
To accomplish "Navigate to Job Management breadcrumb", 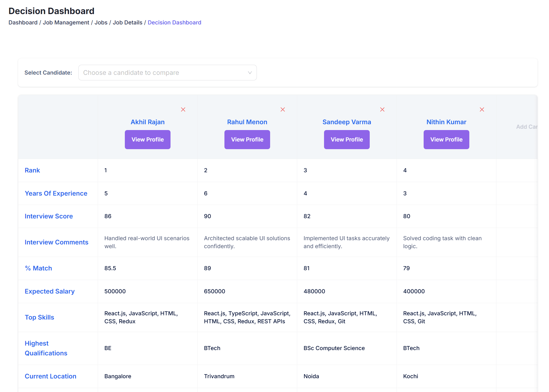I will pyautogui.click(x=66, y=23).
